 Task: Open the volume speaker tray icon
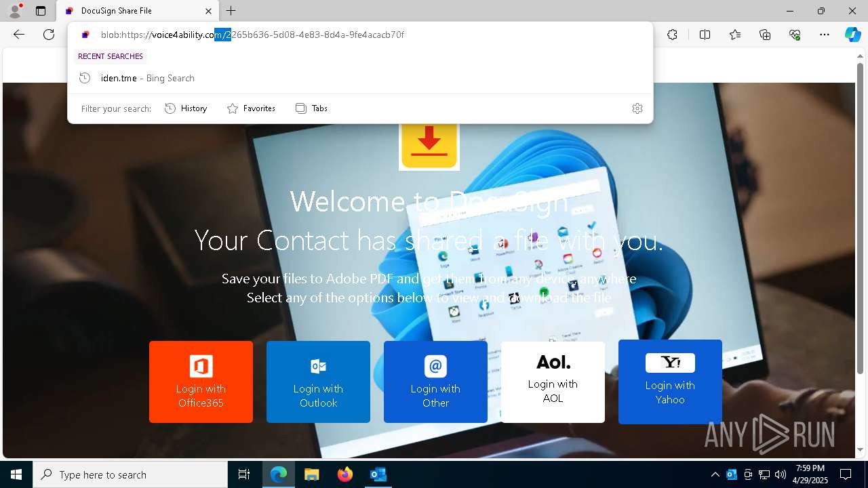(x=781, y=474)
